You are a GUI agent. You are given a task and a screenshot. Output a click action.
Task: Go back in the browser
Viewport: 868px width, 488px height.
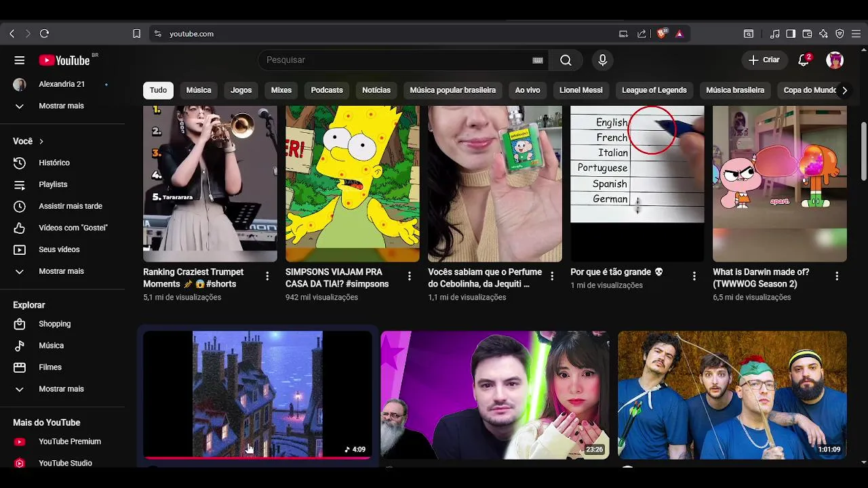(x=12, y=33)
